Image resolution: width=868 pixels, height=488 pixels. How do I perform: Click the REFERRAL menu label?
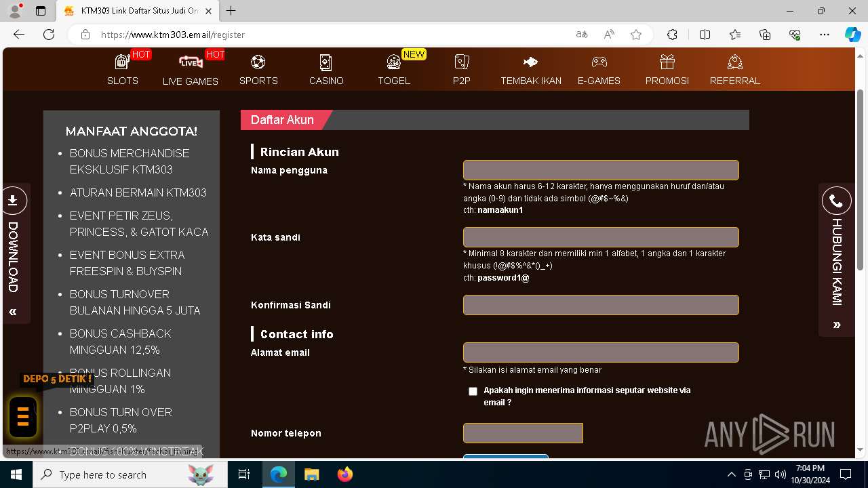pyautogui.click(x=735, y=81)
